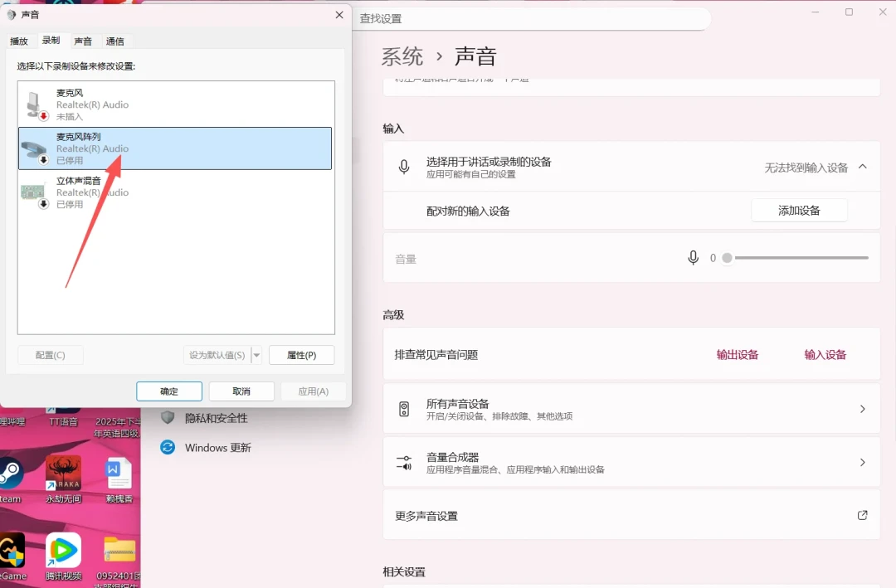Image resolution: width=896 pixels, height=588 pixels.
Task: Minimize the Settings window
Action: (x=816, y=12)
